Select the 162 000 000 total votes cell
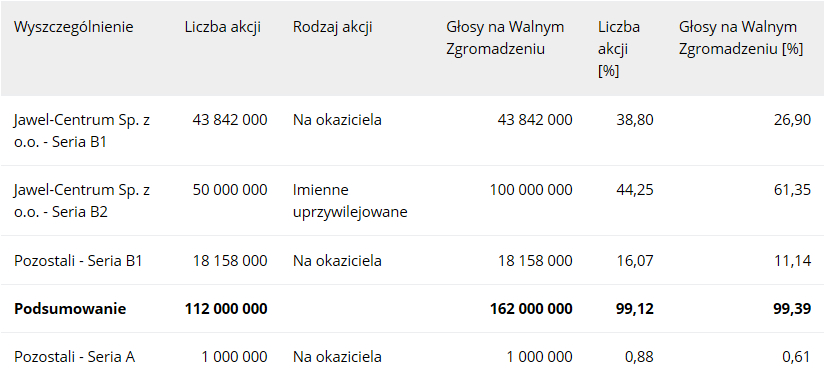The height and width of the screenshot is (380, 827). [531, 309]
